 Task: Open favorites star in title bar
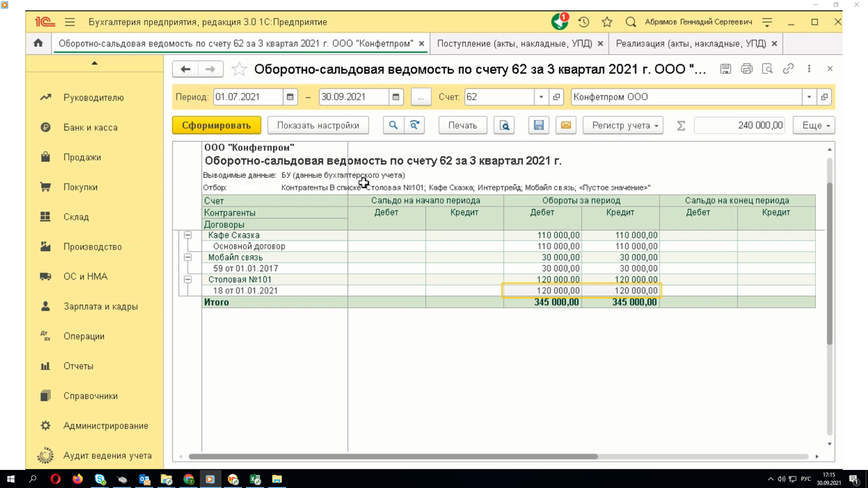pyautogui.click(x=607, y=22)
